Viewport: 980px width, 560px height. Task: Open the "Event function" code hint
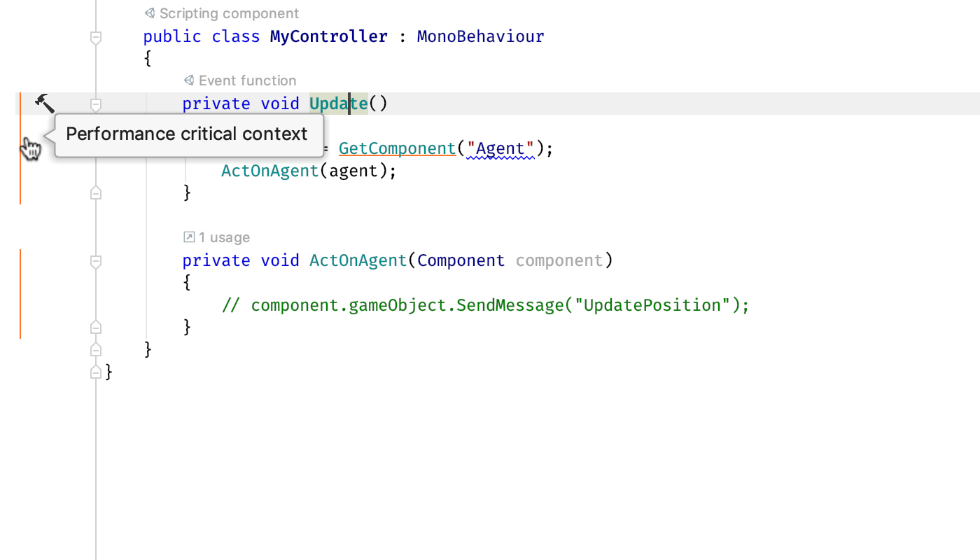(247, 80)
